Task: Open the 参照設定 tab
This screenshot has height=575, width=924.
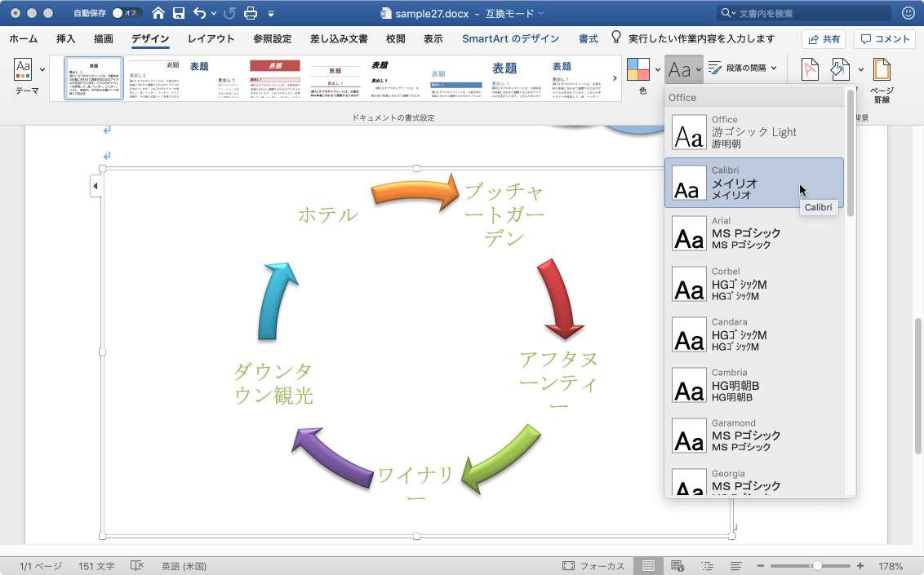Action: pyautogui.click(x=273, y=39)
